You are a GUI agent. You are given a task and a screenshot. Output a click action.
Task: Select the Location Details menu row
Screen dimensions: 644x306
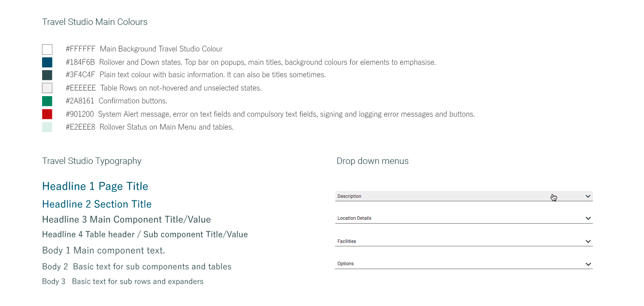click(464, 218)
